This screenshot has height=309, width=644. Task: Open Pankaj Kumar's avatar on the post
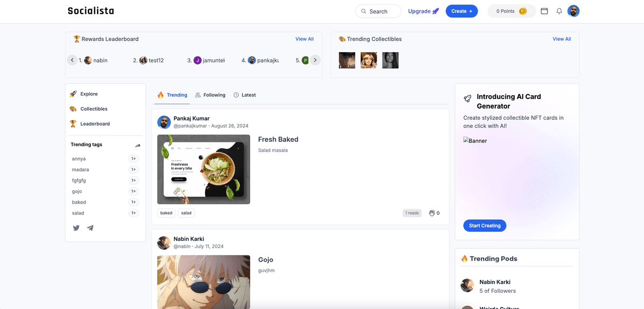point(164,122)
